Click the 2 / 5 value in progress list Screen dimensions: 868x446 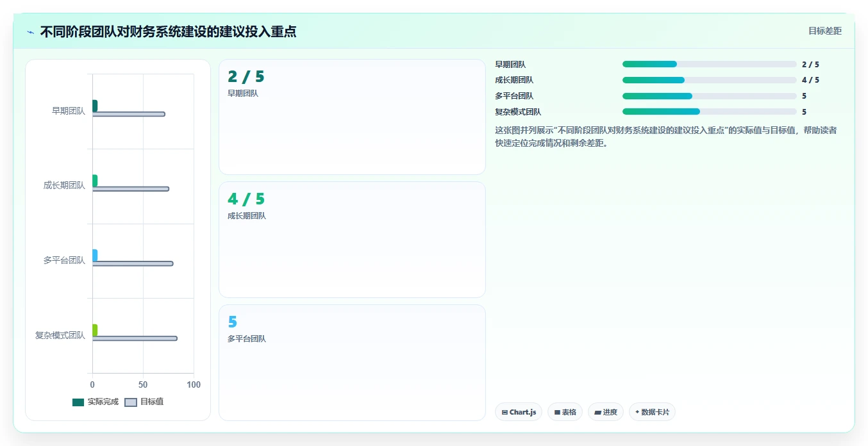tap(810, 65)
